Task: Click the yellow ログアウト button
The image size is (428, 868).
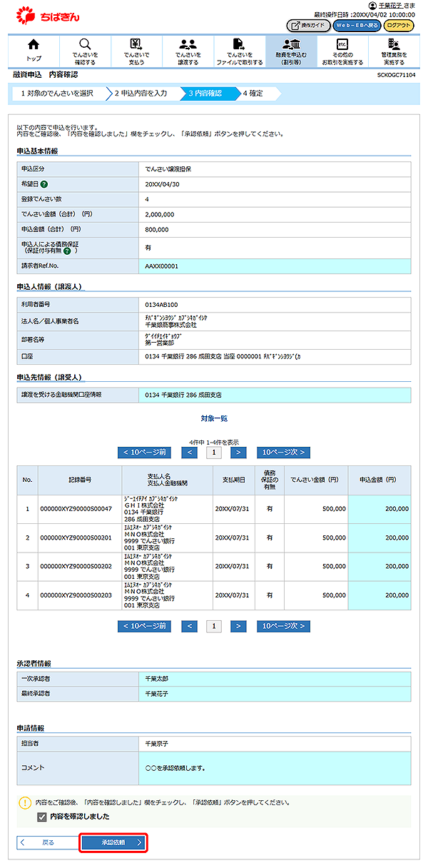Action: (x=398, y=26)
